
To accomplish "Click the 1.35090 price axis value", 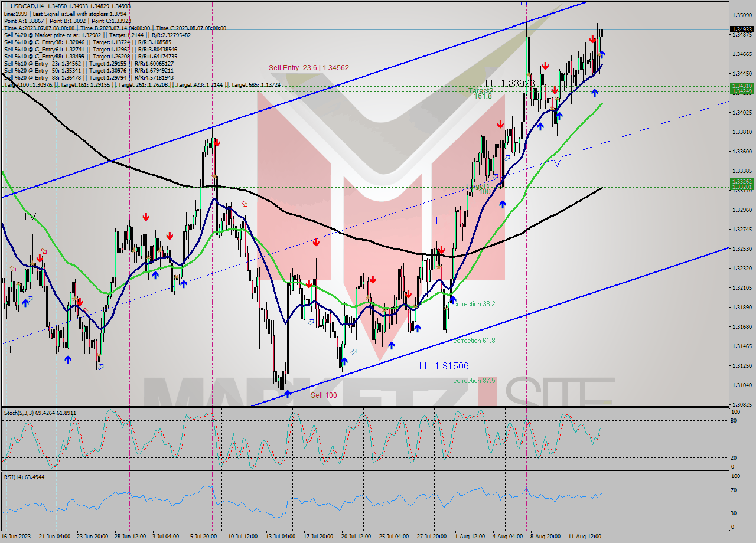I will (741, 15).
